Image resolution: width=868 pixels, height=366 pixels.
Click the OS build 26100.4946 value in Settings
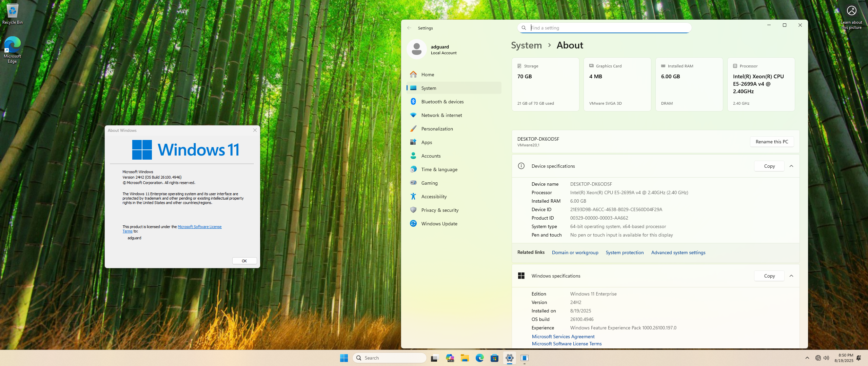click(x=582, y=319)
